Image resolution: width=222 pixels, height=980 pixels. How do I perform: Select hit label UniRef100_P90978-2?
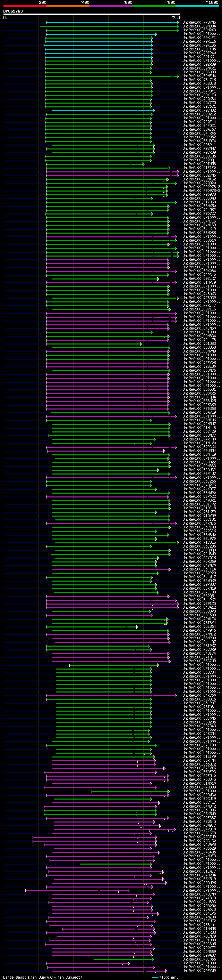(201, 187)
